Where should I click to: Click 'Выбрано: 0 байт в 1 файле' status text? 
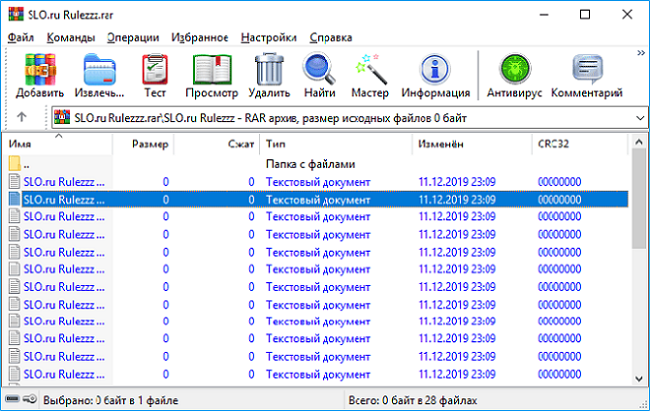point(111,400)
